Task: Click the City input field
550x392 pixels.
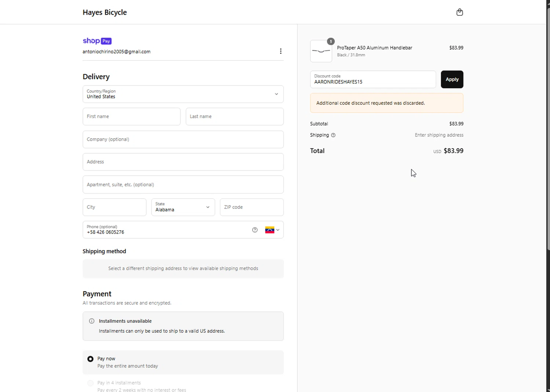Action: point(114,207)
